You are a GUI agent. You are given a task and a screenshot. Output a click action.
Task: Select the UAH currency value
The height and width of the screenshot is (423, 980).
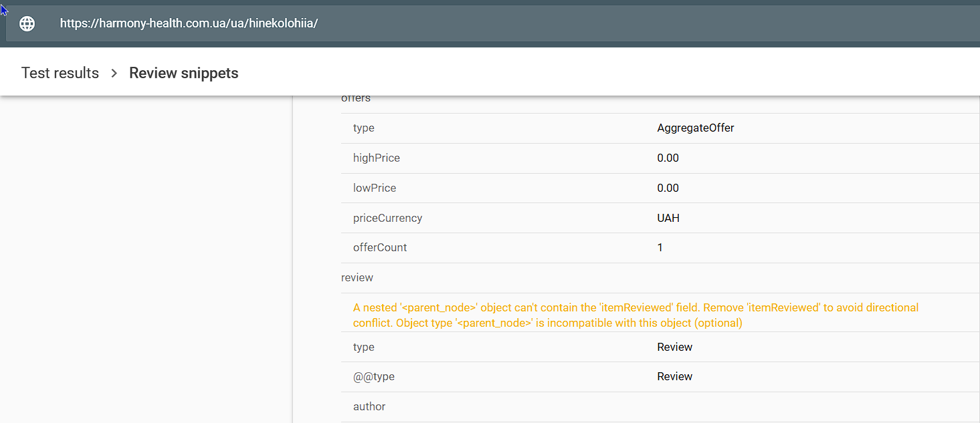(x=668, y=218)
